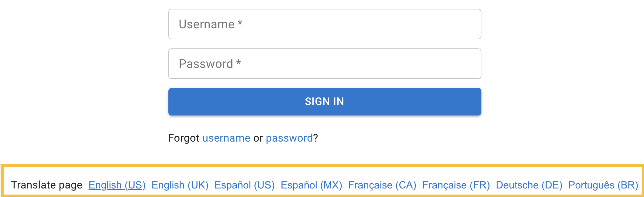Click the question mark after password link
Image resolution: width=644 pixels, height=197 pixels.
(x=316, y=138)
